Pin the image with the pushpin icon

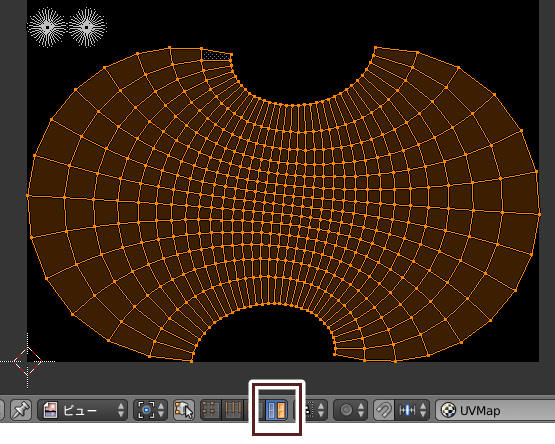(21, 410)
